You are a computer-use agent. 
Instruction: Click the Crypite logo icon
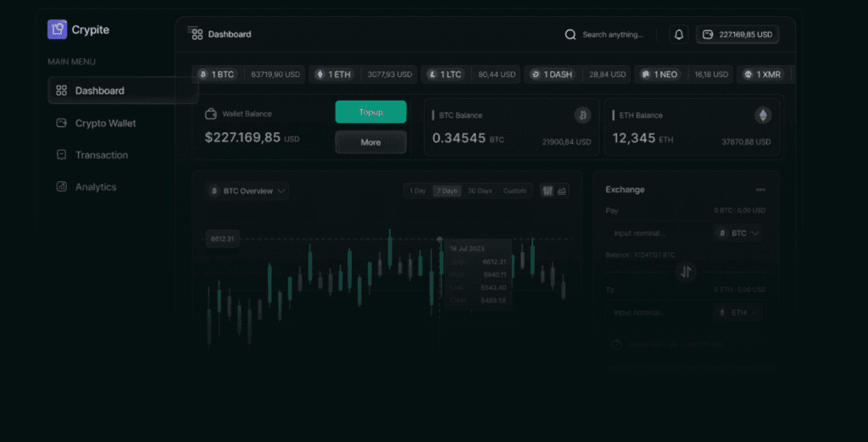point(57,30)
